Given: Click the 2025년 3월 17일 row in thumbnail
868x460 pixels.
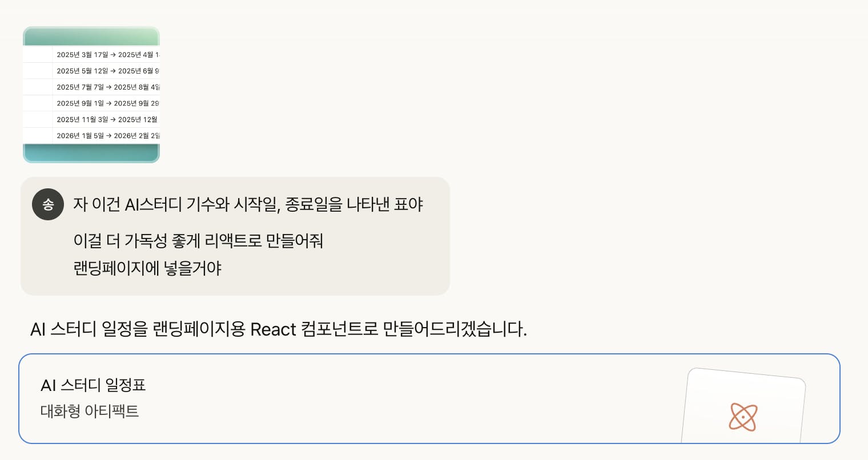Looking at the screenshot, I should click(x=106, y=55).
